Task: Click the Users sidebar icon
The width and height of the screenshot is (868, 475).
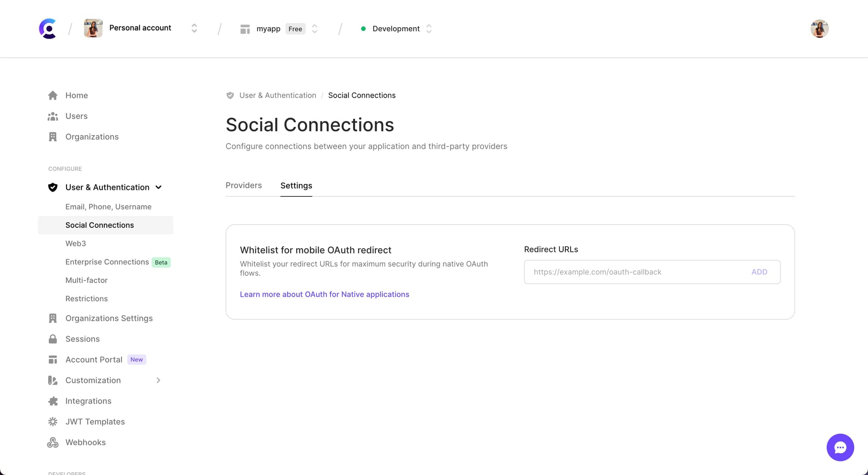Action: pyautogui.click(x=53, y=116)
